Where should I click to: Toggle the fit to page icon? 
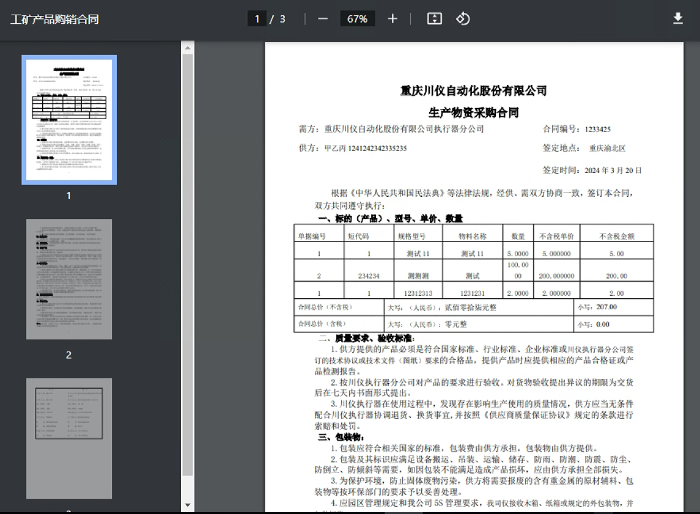(x=434, y=18)
